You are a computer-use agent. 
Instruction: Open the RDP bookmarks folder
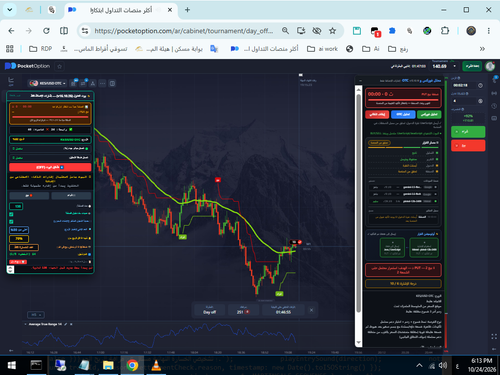coord(41,49)
